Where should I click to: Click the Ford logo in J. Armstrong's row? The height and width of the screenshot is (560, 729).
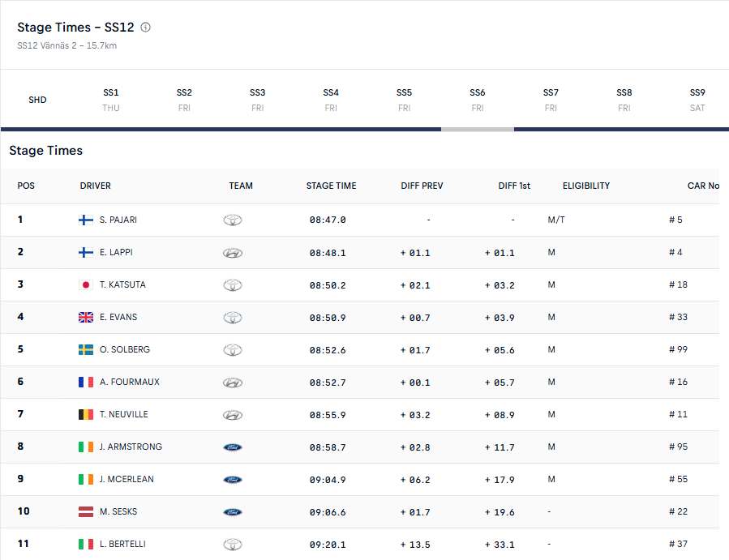pyautogui.click(x=233, y=447)
